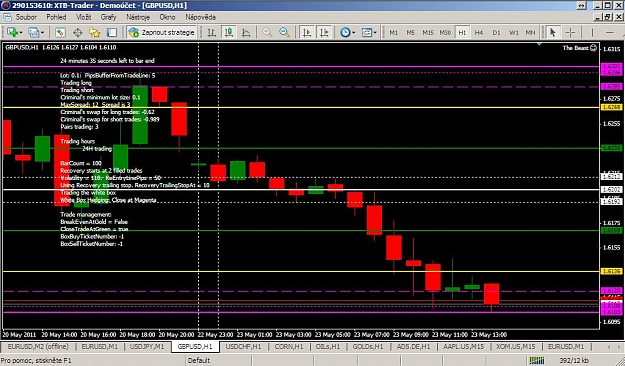The height and width of the screenshot is (366, 625).
Task: Switch timeframe to MN
Action: [530, 33]
